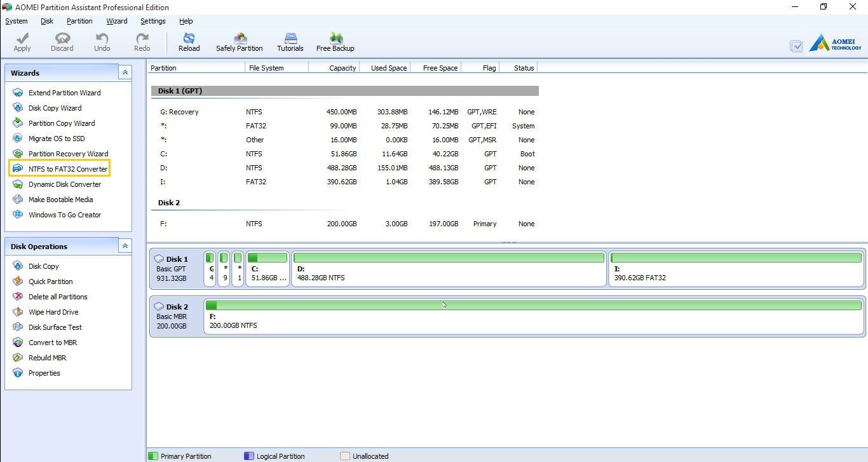Select the G: Recovery partition row
Image resolution: width=868 pixels, height=462 pixels.
coord(345,112)
